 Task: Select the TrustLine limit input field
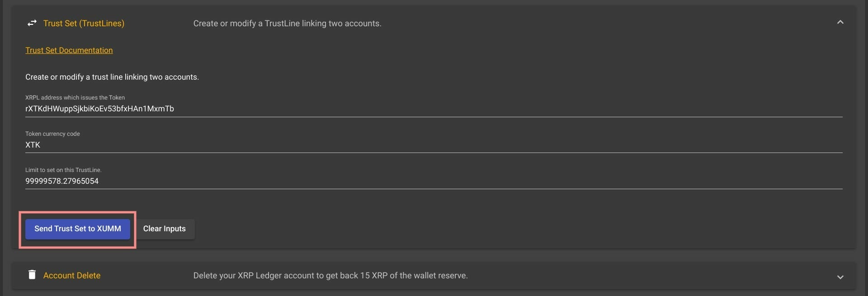click(434, 181)
